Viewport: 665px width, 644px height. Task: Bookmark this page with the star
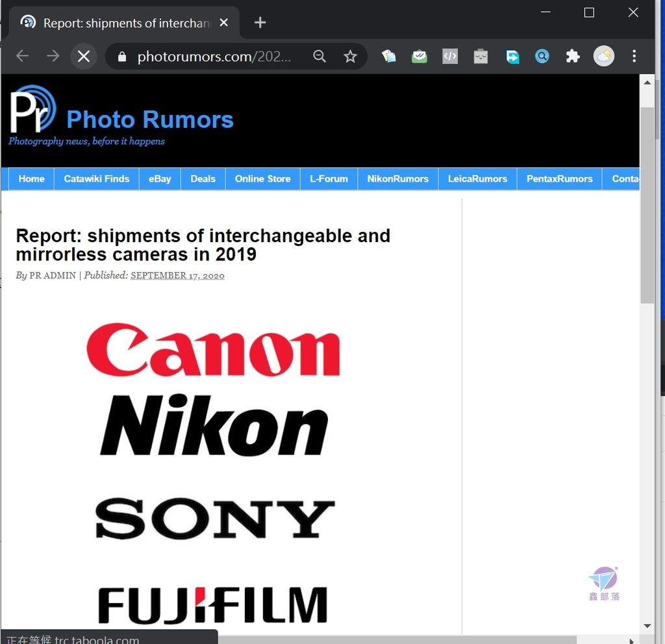coord(350,56)
